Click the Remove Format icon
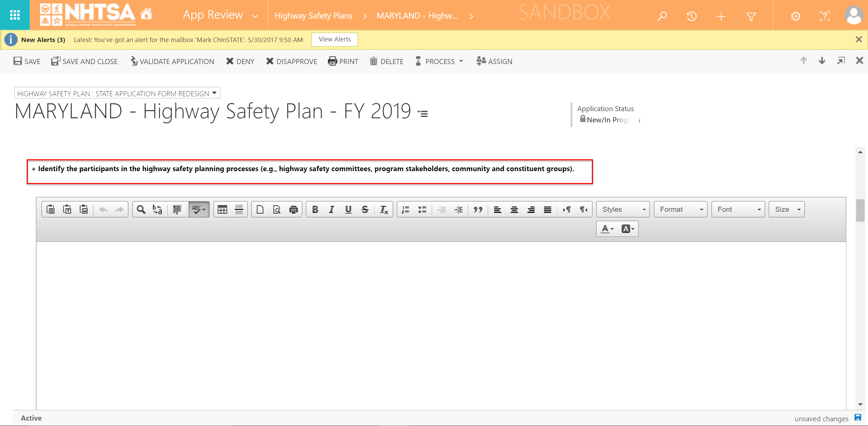 (x=383, y=209)
